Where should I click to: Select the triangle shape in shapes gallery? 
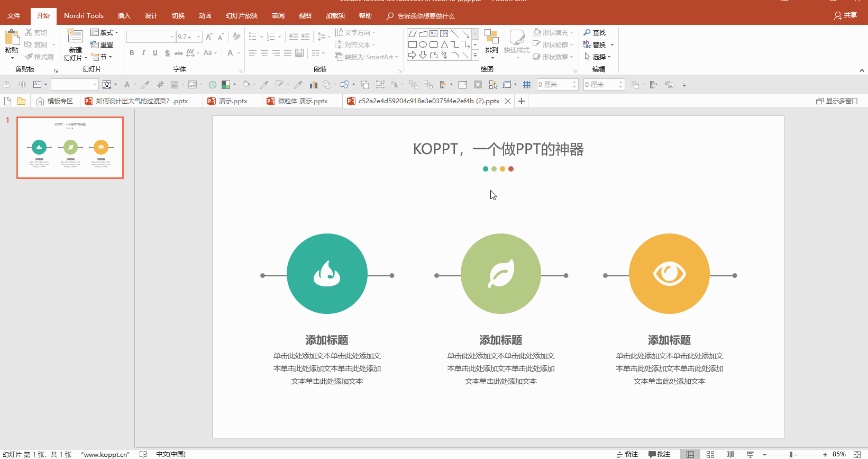445,44
